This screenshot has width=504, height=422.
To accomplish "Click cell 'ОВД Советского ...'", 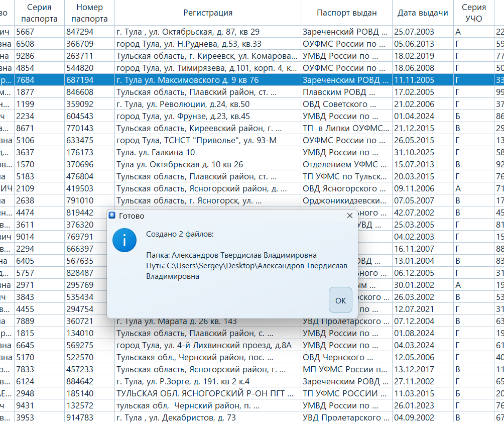I will [x=346, y=104].
